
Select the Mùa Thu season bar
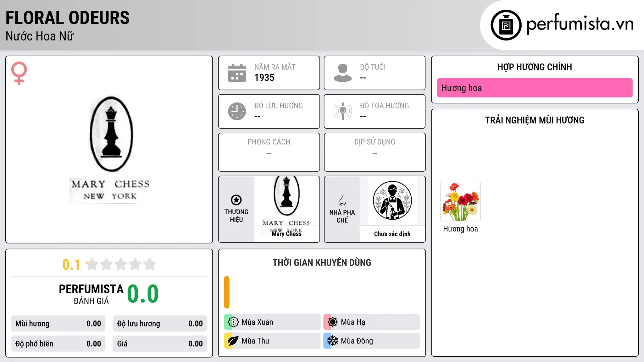click(x=272, y=341)
